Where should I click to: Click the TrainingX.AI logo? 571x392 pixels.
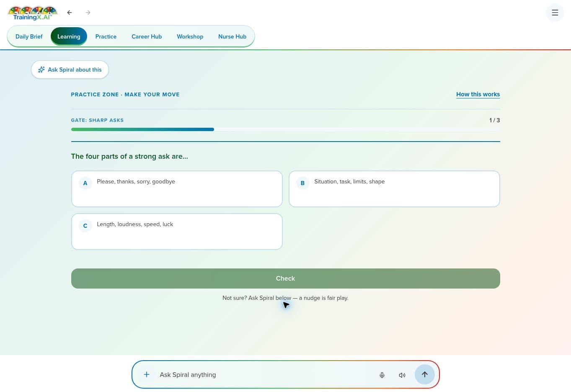[x=32, y=13]
